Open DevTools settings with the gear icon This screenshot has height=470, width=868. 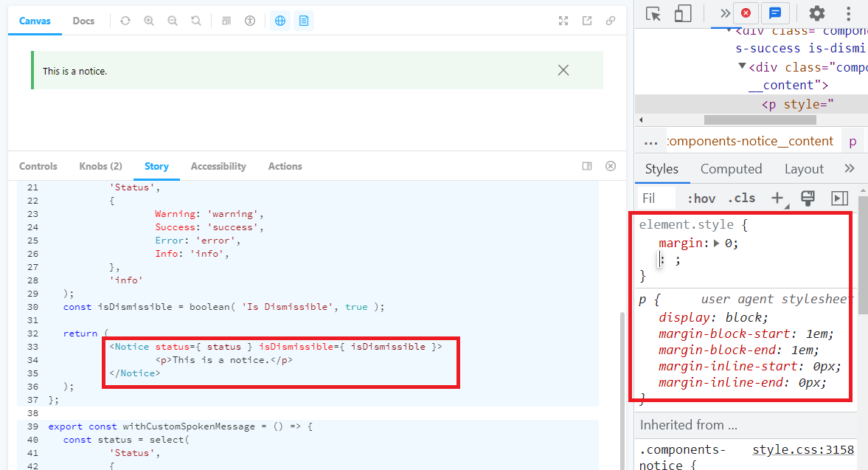point(816,13)
